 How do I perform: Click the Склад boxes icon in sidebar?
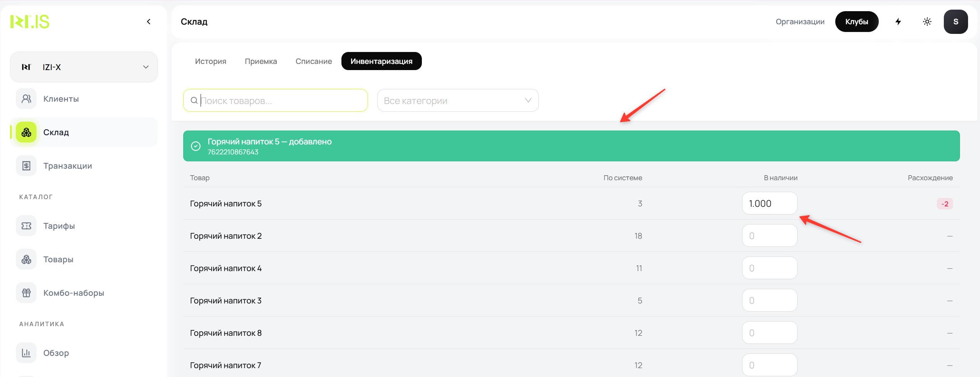26,132
